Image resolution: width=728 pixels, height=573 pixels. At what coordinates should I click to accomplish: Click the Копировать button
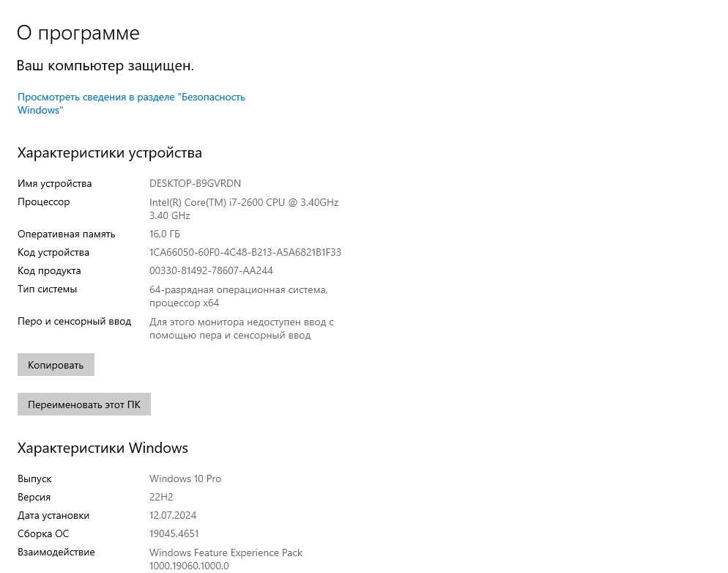(x=56, y=365)
